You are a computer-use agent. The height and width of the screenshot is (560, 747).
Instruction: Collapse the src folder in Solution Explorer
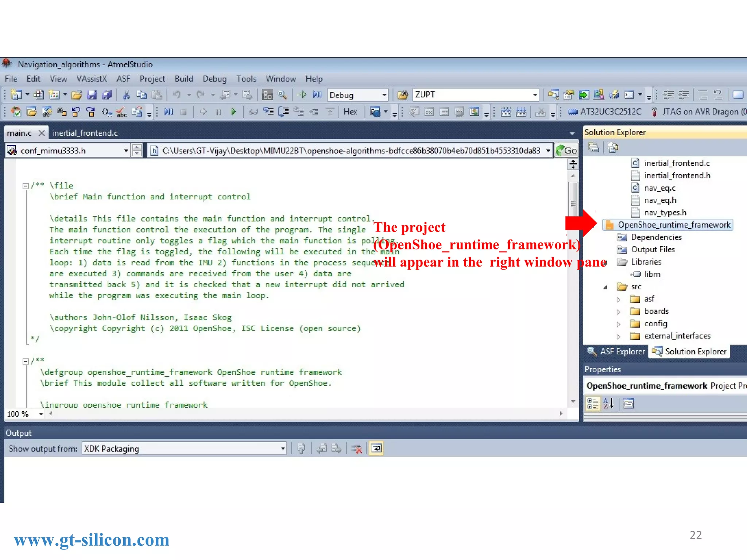[605, 287]
